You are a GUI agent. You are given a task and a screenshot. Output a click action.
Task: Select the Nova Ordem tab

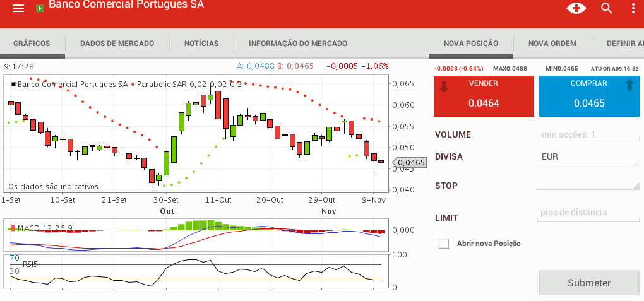click(552, 44)
